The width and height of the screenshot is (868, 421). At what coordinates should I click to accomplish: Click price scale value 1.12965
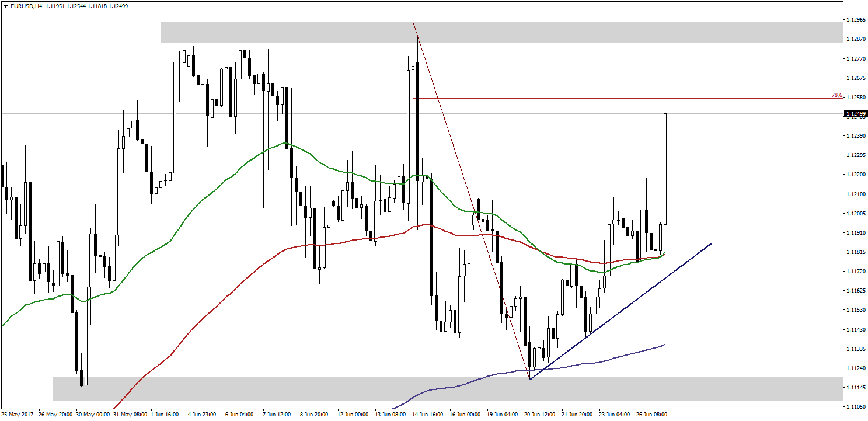[x=856, y=20]
